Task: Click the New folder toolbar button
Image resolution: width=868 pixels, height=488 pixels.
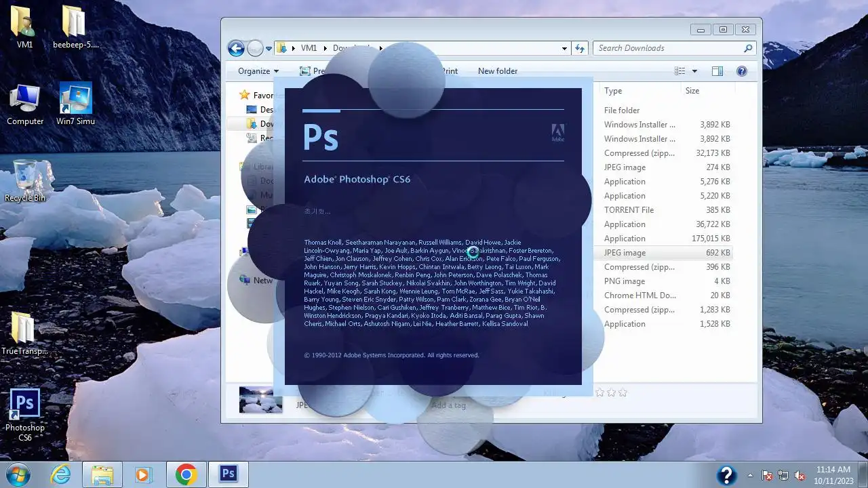Action: tap(498, 71)
